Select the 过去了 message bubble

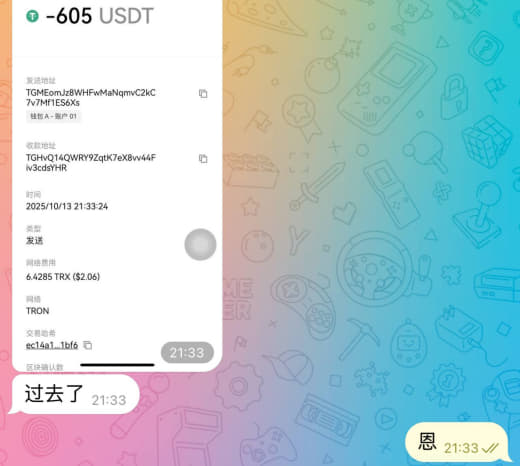tap(75, 394)
